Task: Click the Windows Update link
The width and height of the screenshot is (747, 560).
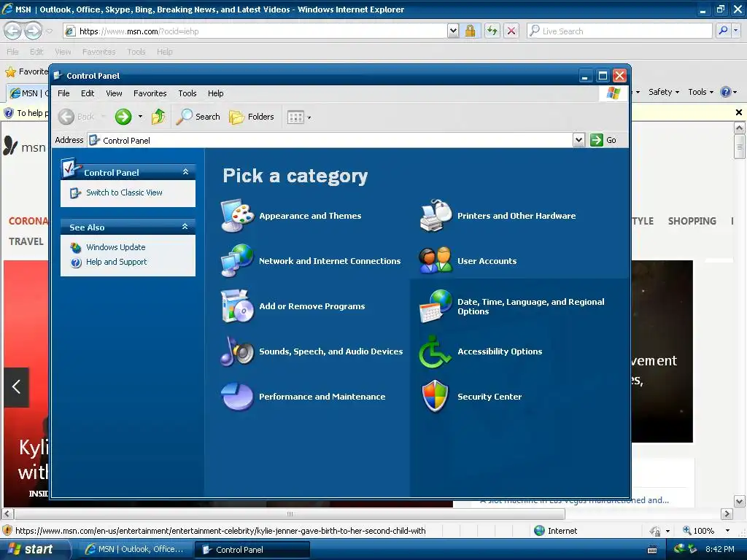Action: [x=116, y=247]
